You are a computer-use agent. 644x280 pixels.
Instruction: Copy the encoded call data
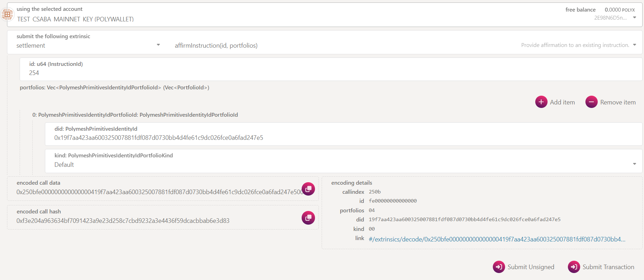pyautogui.click(x=308, y=189)
